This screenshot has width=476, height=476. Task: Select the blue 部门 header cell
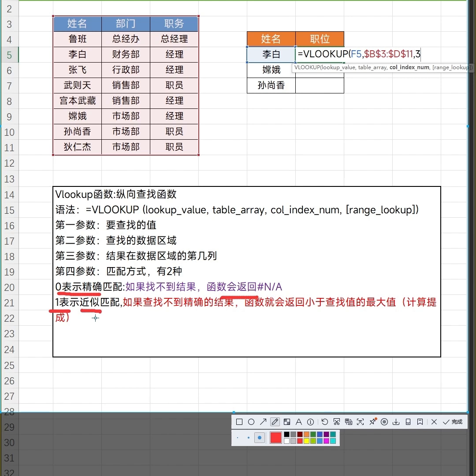[x=126, y=24]
